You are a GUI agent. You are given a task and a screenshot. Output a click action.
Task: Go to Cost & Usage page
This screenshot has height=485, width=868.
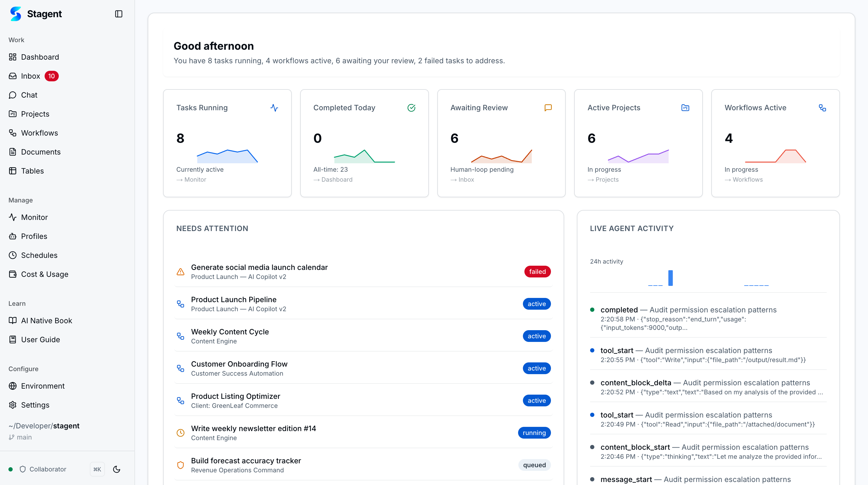pos(45,274)
